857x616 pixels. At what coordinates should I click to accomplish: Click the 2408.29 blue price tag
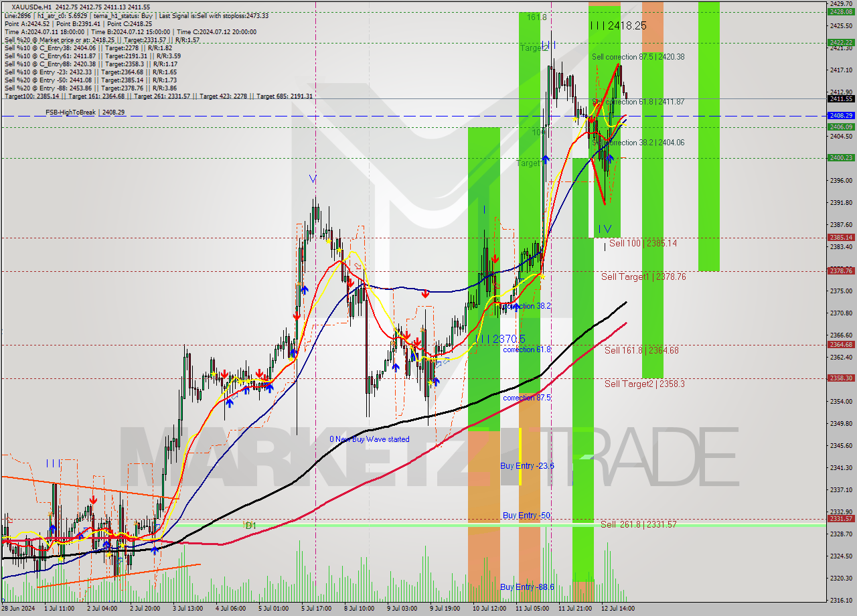pos(840,115)
